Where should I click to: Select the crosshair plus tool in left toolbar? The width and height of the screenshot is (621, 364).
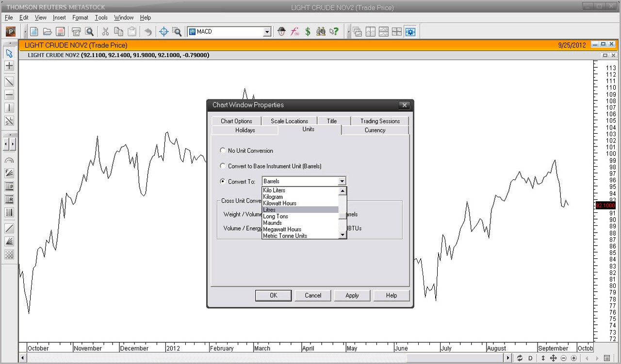(x=9, y=66)
